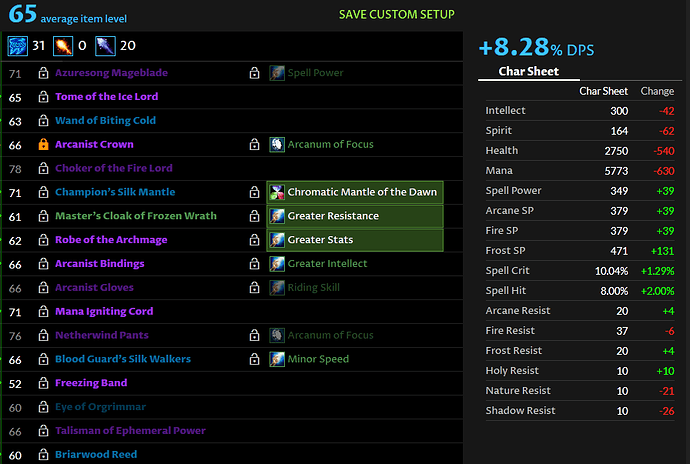Open Champion's Silk Mantle item link

[x=115, y=192]
